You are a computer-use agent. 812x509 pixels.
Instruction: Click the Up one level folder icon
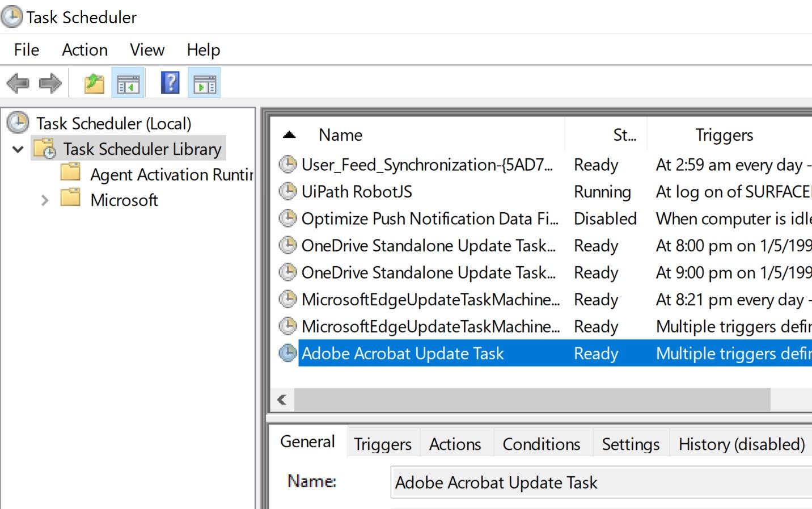[94, 82]
